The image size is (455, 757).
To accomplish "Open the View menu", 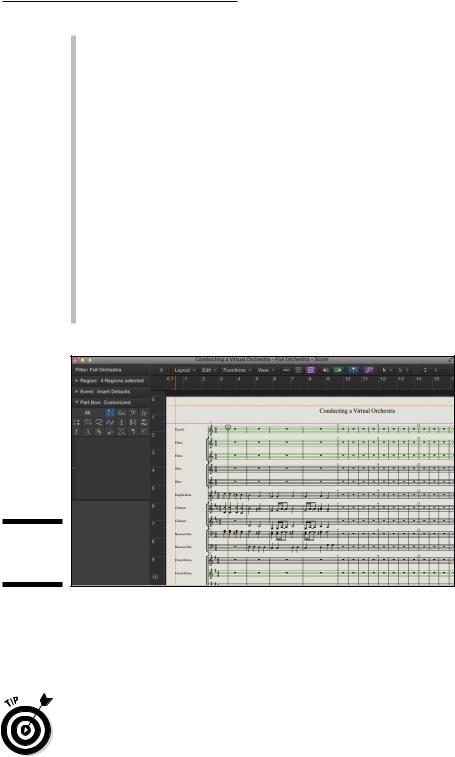I will [265, 370].
